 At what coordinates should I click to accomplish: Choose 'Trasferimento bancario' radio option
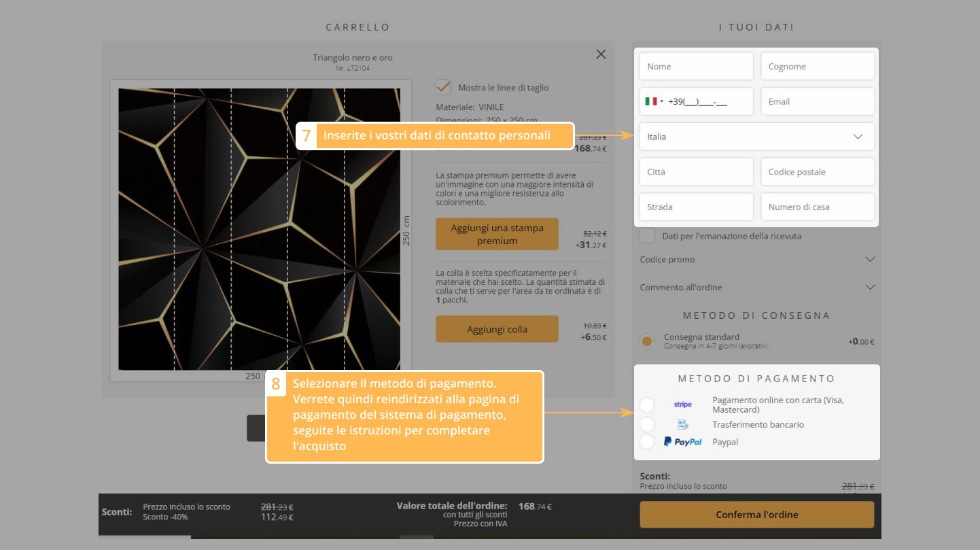click(647, 424)
